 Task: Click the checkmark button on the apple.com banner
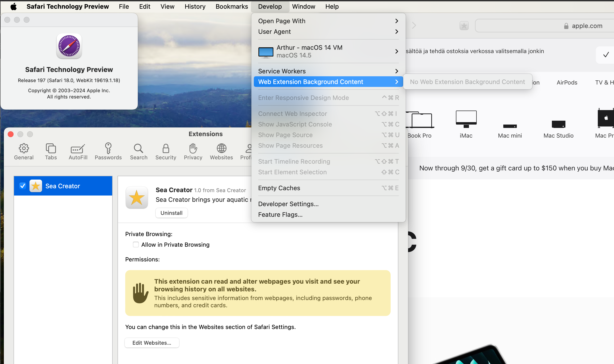pyautogui.click(x=606, y=55)
